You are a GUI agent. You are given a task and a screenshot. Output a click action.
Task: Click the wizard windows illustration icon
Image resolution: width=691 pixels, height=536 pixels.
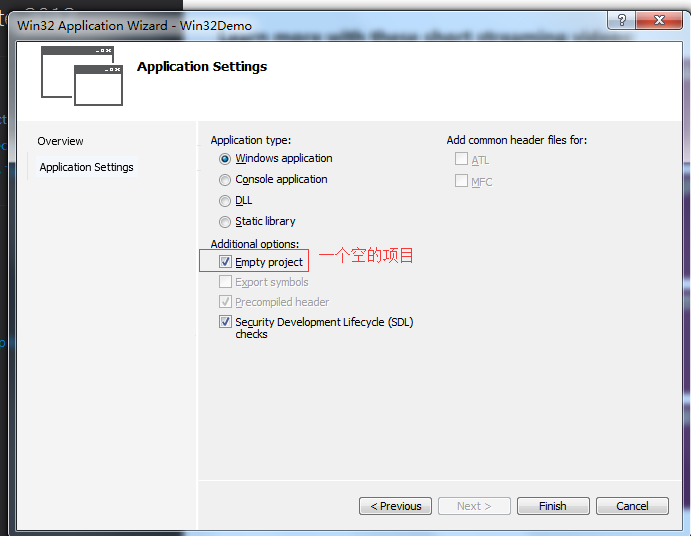pyautogui.click(x=82, y=76)
